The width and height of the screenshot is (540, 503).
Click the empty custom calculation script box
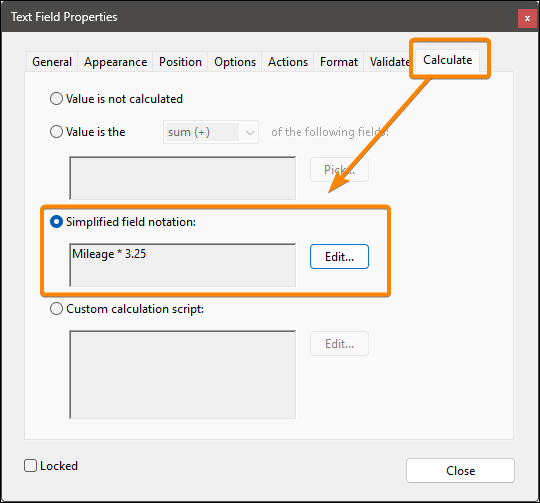click(183, 375)
